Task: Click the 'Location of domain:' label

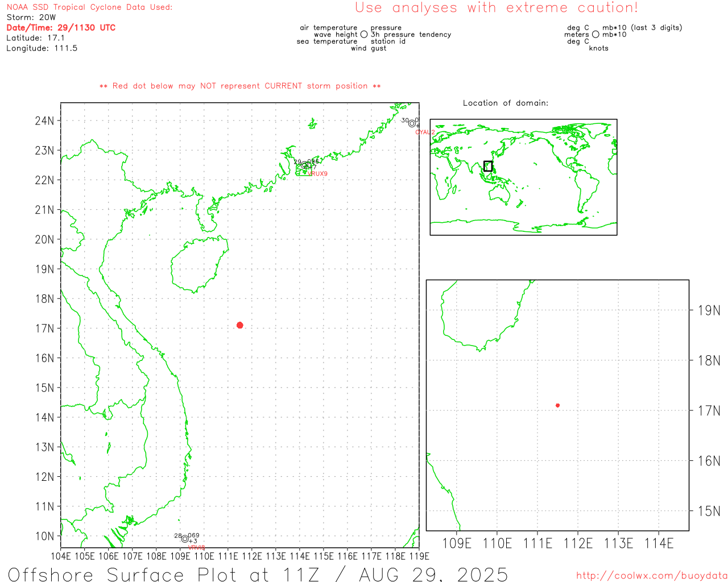Action: (506, 103)
